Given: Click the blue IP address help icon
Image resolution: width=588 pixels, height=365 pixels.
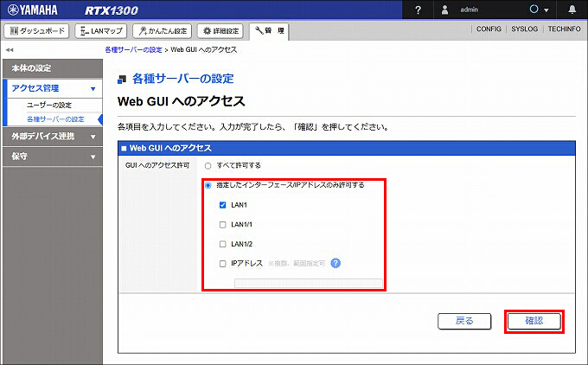Looking at the screenshot, I should tap(336, 263).
